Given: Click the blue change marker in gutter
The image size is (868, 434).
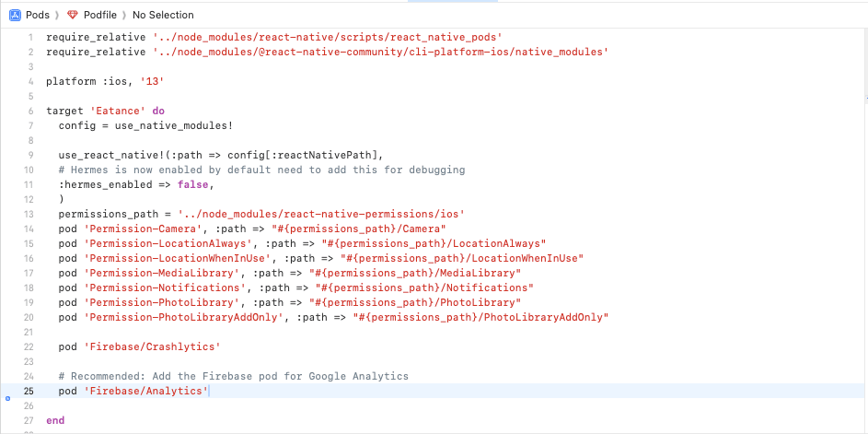Looking at the screenshot, I should click(x=7, y=398).
